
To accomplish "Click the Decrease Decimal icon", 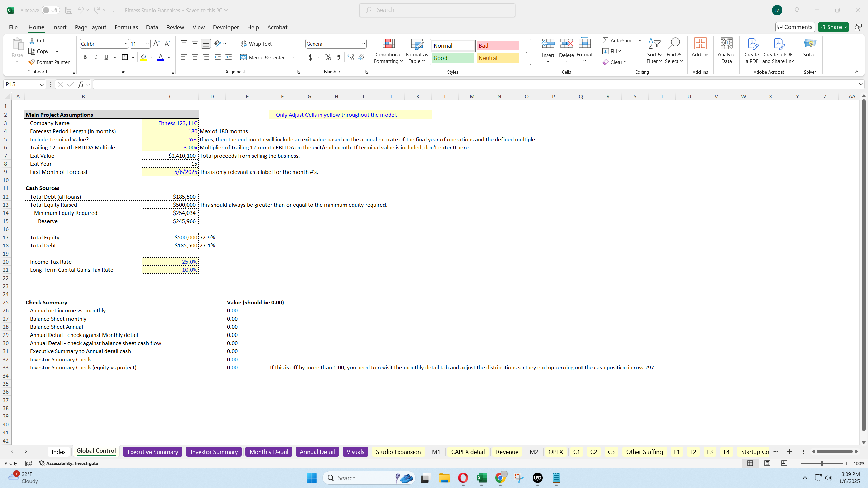I will pos(361,57).
